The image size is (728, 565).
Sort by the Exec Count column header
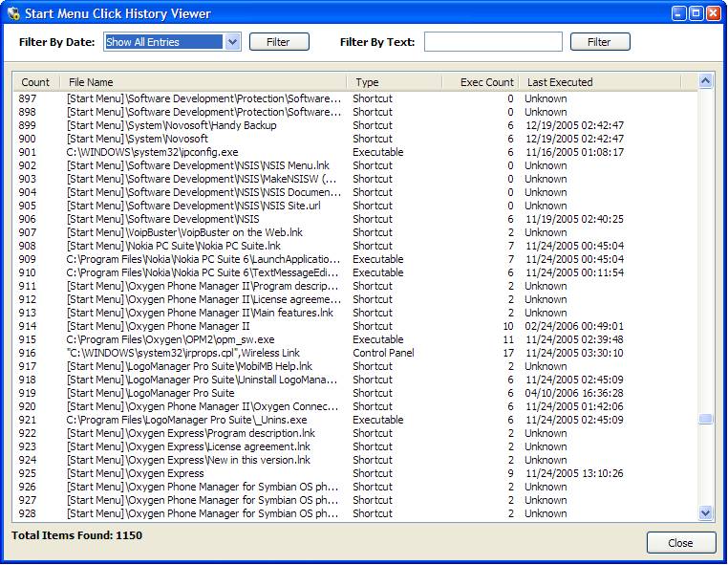click(x=481, y=82)
